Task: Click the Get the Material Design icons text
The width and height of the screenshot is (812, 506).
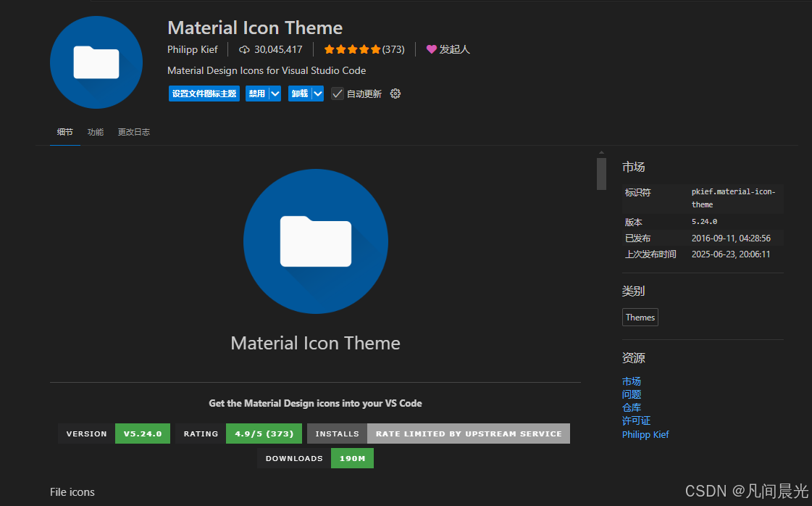Action: click(x=315, y=403)
